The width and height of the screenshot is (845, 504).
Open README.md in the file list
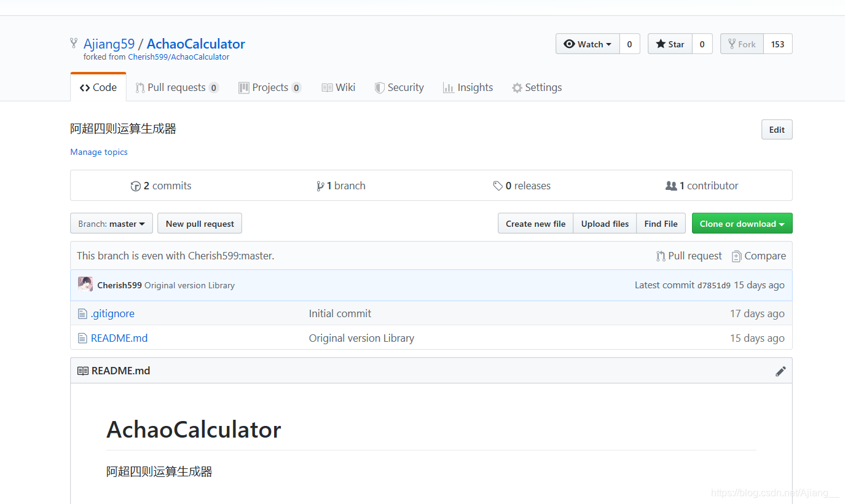click(119, 338)
